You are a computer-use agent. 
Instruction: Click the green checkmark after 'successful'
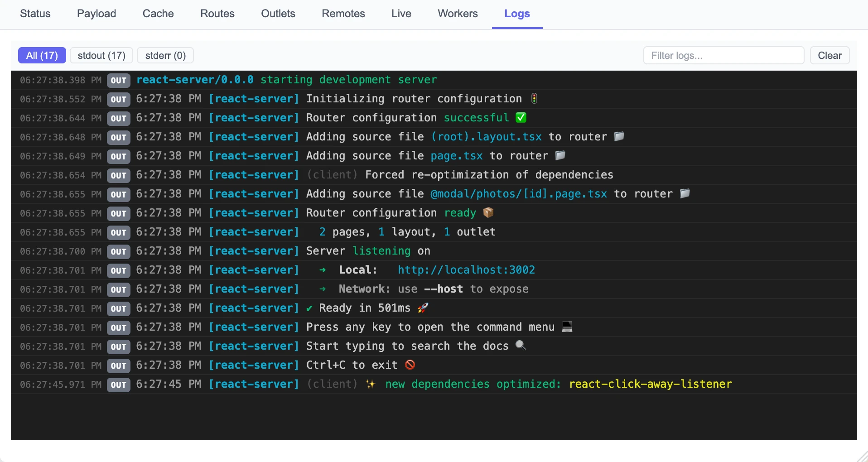(521, 118)
